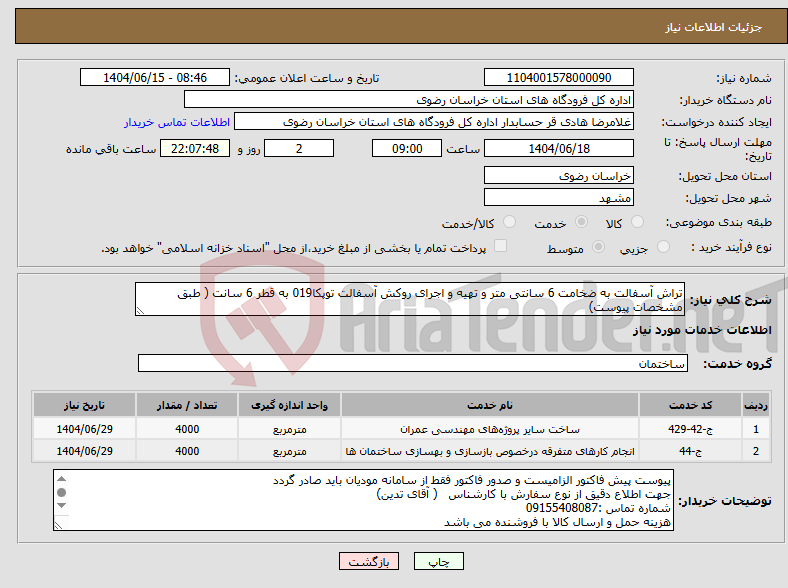Image resolution: width=788 pixels, height=588 pixels.
Task: Toggle the اسناد خزانه اسلامی payment checkbox
Action: (501, 246)
